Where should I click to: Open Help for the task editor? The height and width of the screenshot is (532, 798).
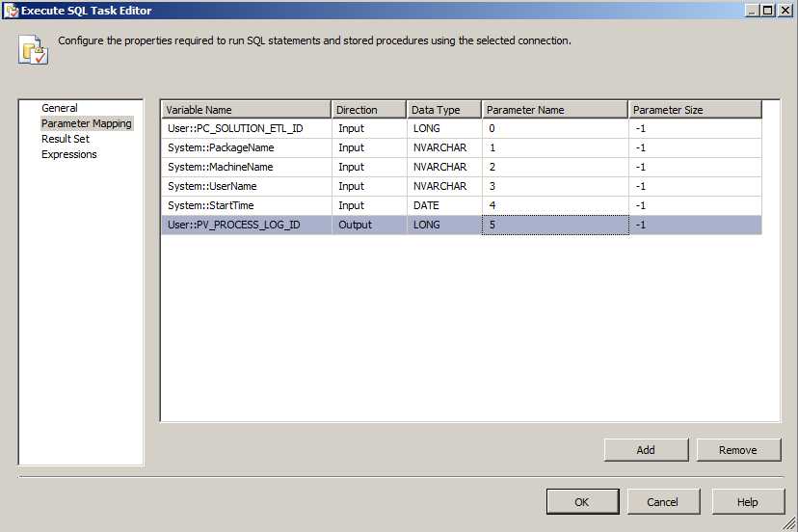point(748,502)
